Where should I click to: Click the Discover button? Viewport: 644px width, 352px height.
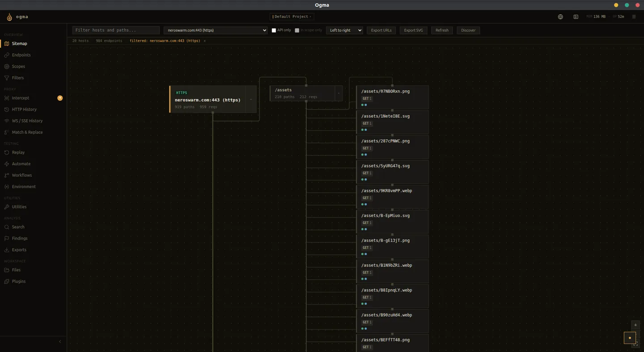click(468, 30)
